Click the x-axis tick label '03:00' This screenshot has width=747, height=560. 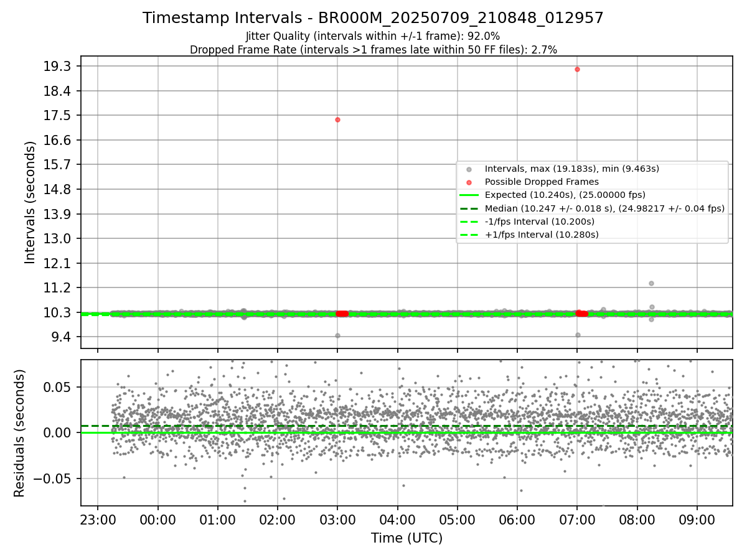337,520
